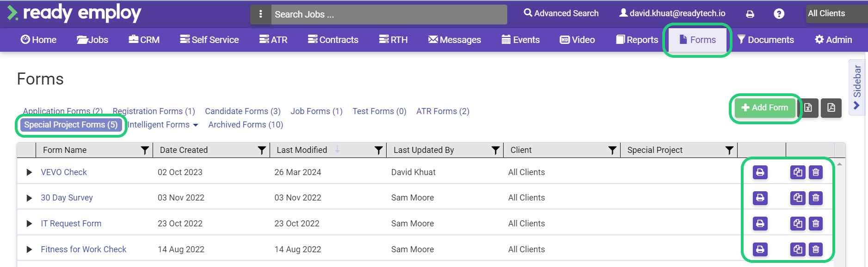Sort by Last Modified column header
Image resolution: width=868 pixels, height=267 pixels.
point(302,150)
